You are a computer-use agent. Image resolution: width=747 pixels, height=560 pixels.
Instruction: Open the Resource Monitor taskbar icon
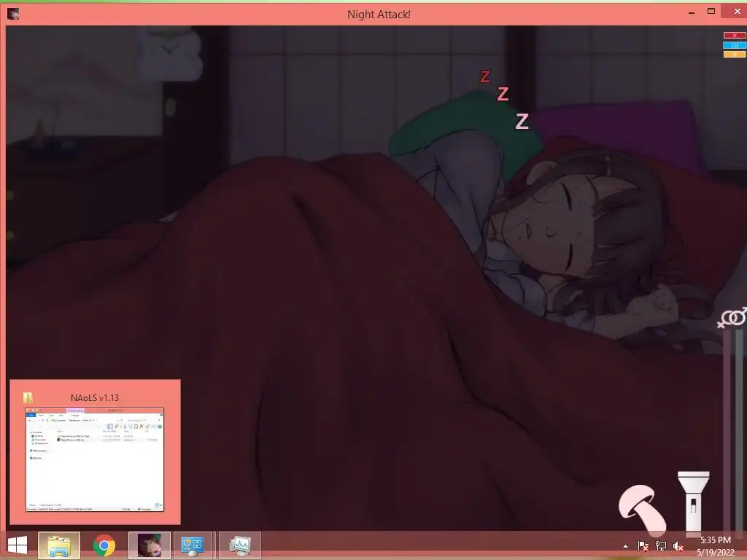(239, 545)
